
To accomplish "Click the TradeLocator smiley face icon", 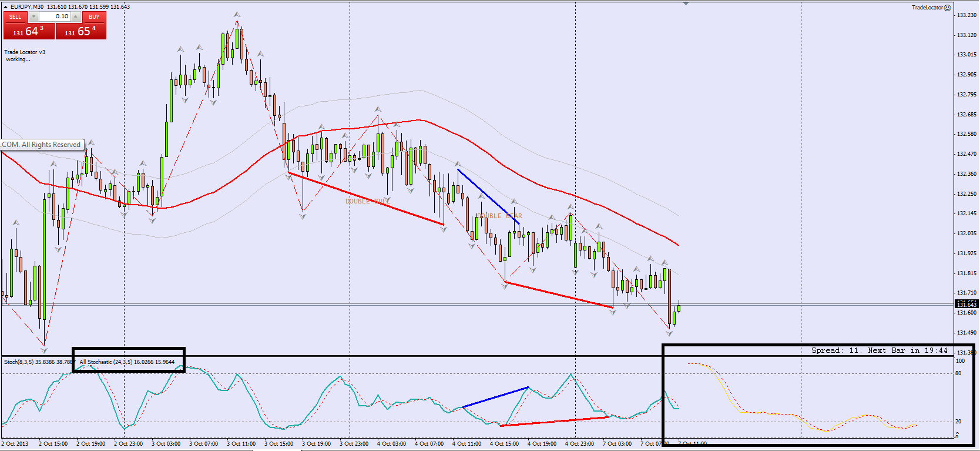I will click(x=947, y=8).
